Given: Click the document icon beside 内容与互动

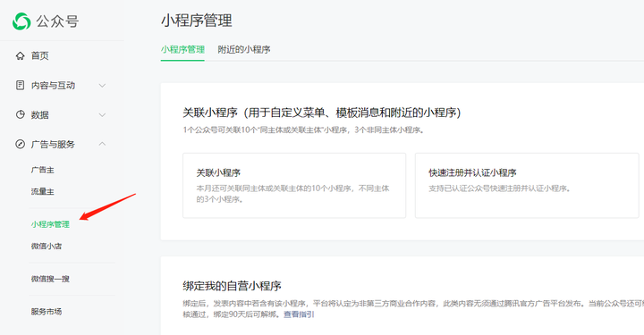Looking at the screenshot, I should pos(20,85).
